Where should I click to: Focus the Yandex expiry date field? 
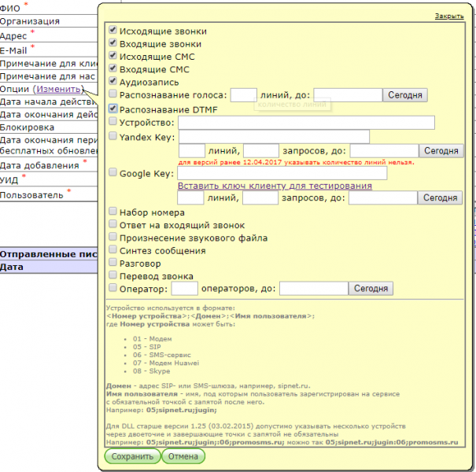click(384, 151)
